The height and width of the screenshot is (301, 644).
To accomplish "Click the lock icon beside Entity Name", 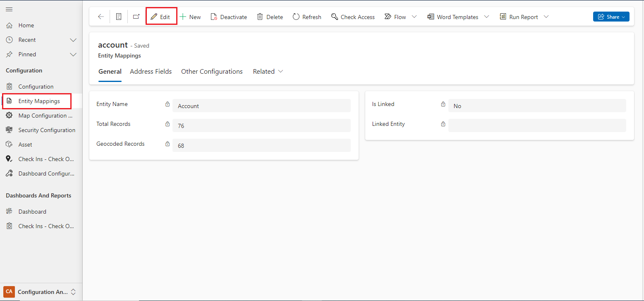I will [168, 104].
